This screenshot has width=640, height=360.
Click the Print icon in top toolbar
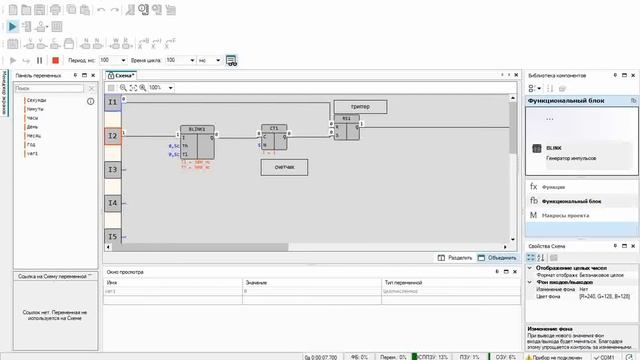pyautogui.click(x=56, y=9)
